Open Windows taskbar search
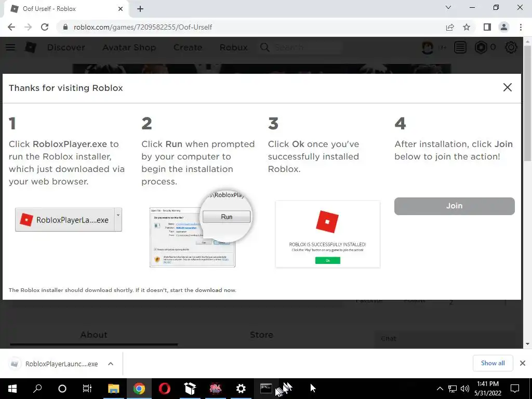The height and width of the screenshot is (399, 532). point(37,389)
